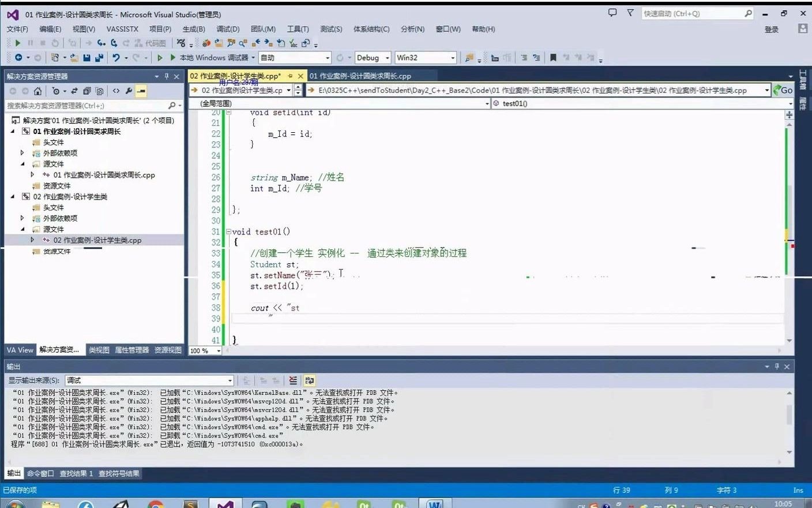
Task: Click the green Continue debugging arrow
Action: [18, 43]
